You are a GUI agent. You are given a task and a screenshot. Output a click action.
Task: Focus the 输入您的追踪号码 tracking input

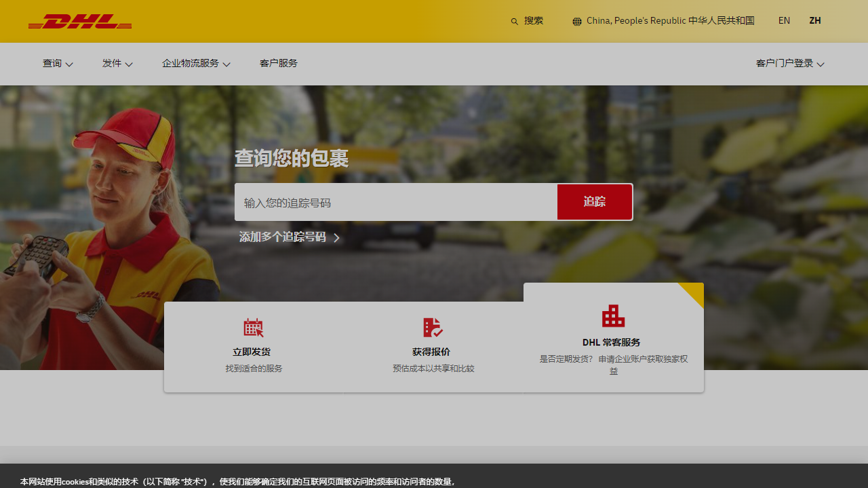(x=396, y=202)
